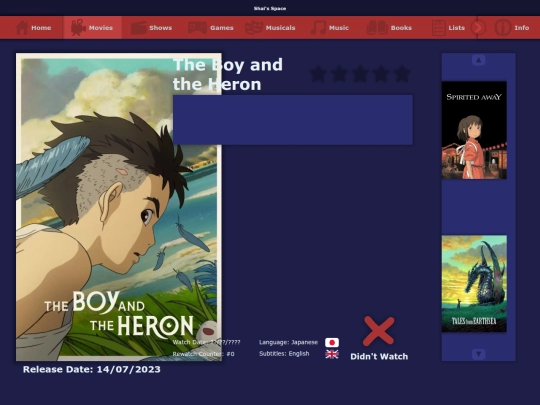Click the Rewatch Counter: #0 text
The image size is (540, 405).
point(204,354)
